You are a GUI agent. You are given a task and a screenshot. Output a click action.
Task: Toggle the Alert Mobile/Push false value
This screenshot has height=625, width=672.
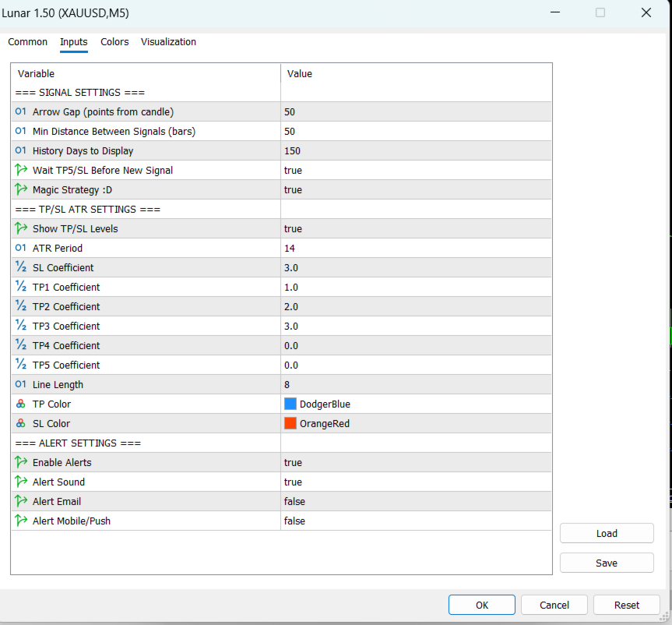(416, 521)
